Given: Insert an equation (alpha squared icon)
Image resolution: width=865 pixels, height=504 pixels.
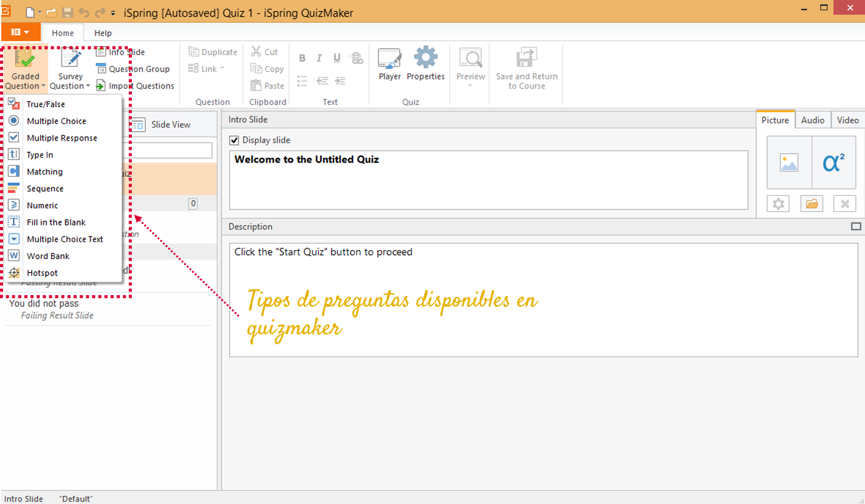Looking at the screenshot, I should tap(834, 163).
